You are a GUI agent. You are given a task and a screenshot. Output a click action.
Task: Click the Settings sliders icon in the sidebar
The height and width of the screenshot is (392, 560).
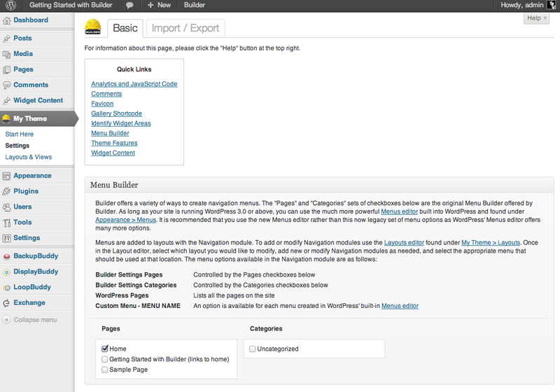click(x=6, y=238)
